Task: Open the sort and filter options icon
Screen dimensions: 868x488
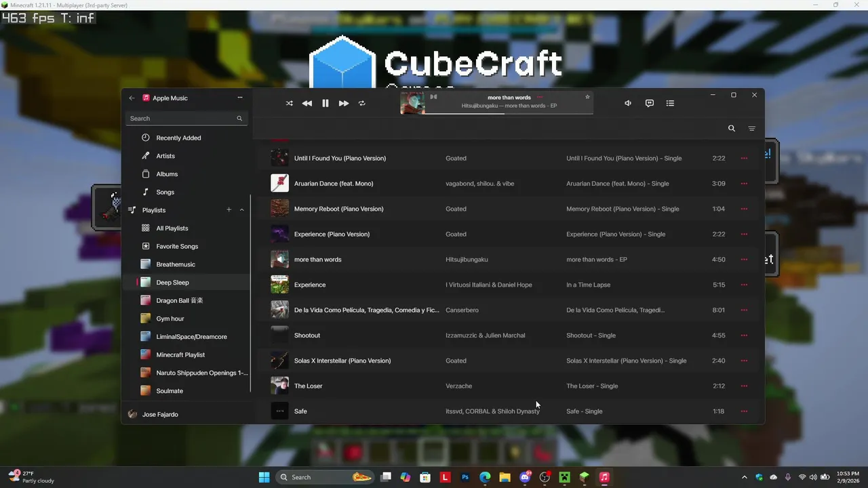Action: [x=752, y=128]
